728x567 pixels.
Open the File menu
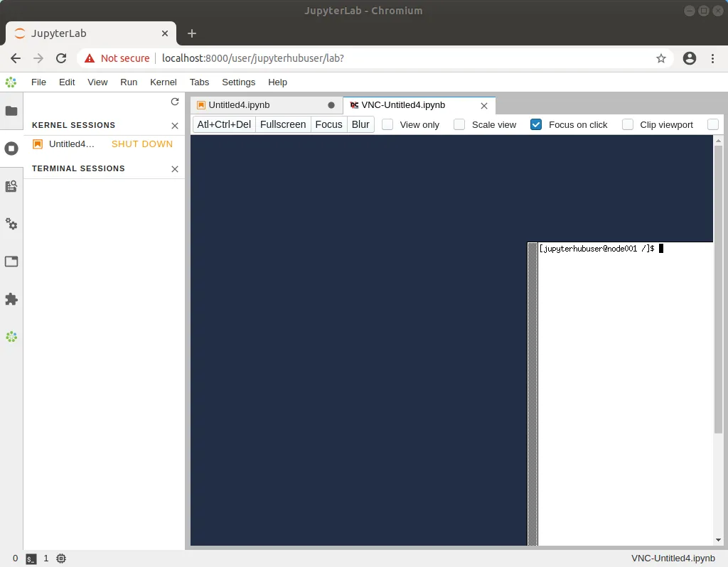(x=38, y=82)
